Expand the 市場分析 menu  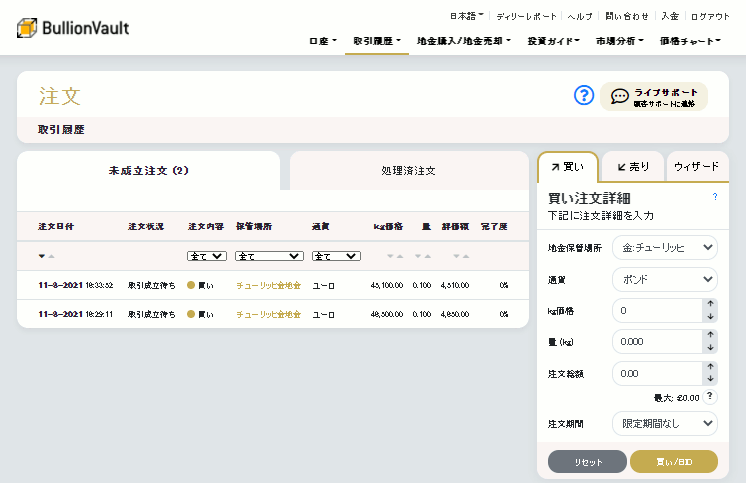point(619,41)
